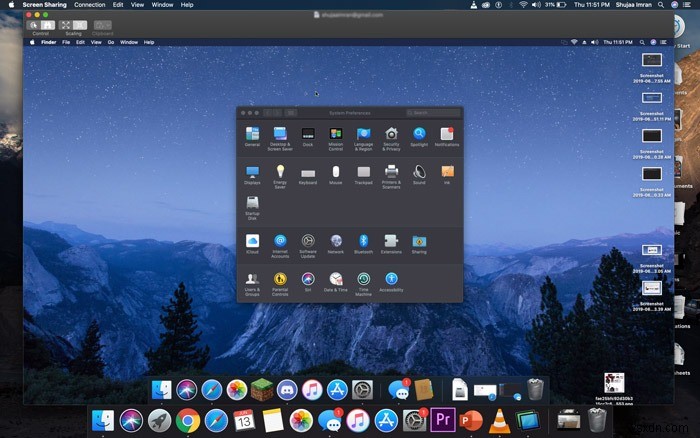Open the iCloud preference pane
Image resolution: width=700 pixels, height=438 pixels.
coord(252,244)
